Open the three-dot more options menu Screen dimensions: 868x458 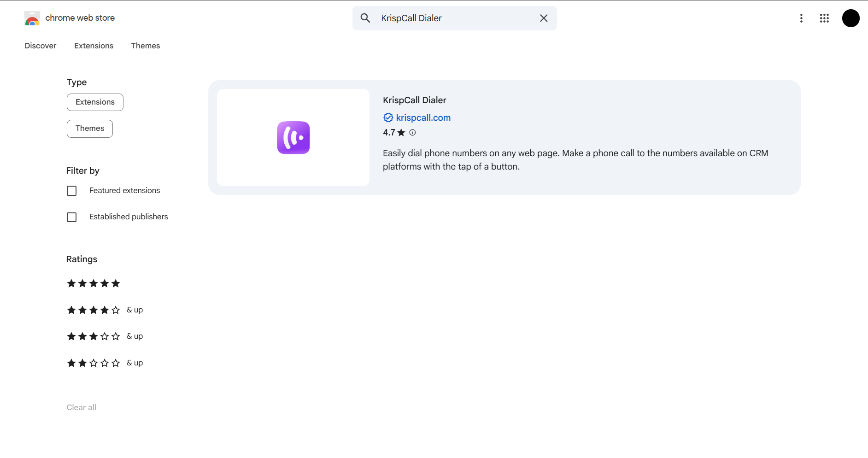click(x=801, y=18)
